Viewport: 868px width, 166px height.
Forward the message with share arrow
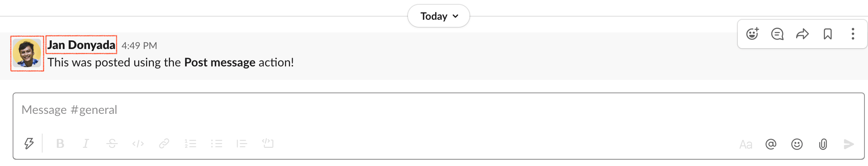pos(803,34)
